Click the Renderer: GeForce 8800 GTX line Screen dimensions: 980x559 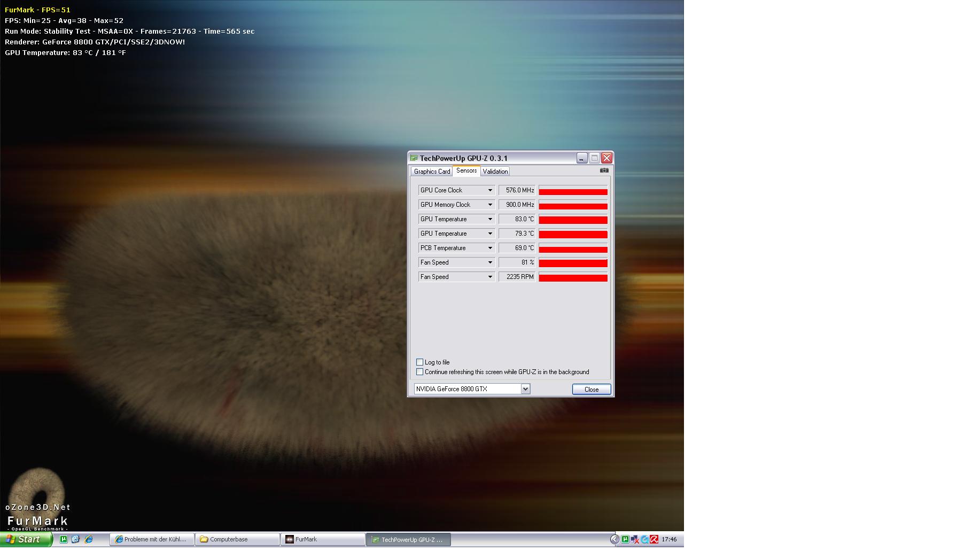coord(95,42)
